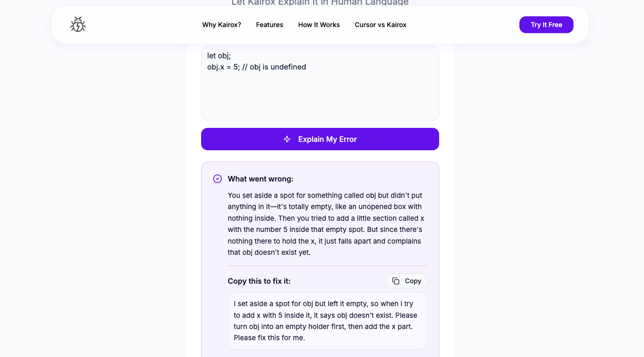
Task: Click the copy-pages icon inside the Copy button
Action: click(396, 281)
